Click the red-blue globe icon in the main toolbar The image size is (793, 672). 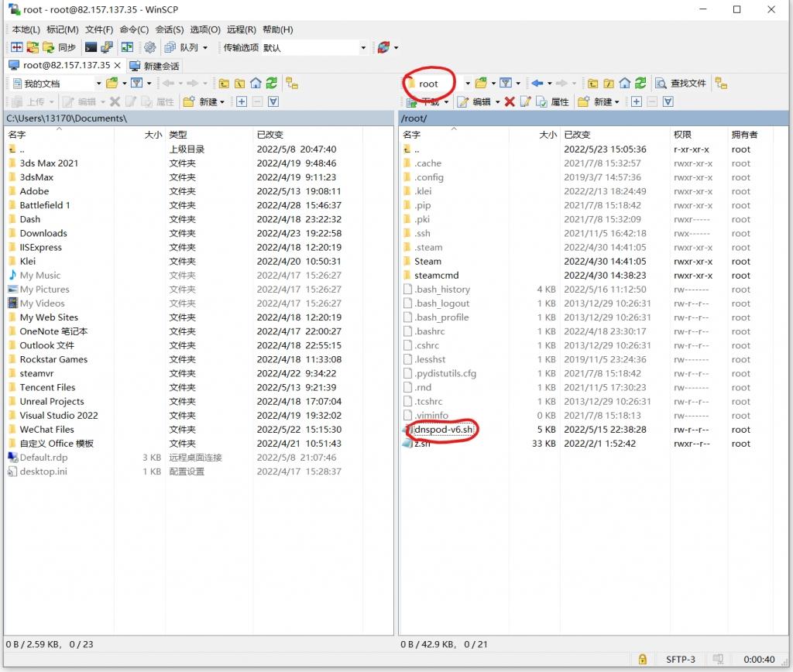(383, 47)
